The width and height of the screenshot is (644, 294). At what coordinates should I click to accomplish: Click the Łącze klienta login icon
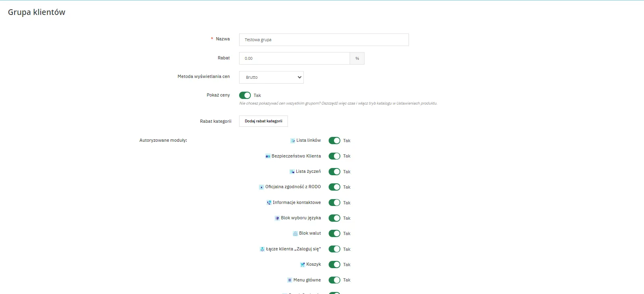pos(262,249)
